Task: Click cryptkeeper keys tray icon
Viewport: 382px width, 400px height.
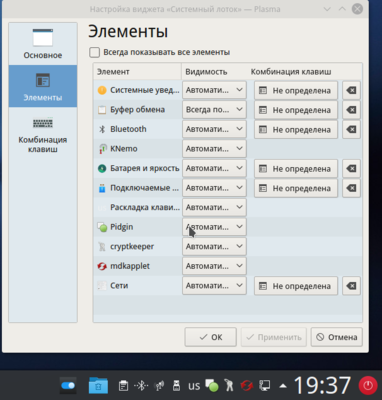Action: (229, 386)
